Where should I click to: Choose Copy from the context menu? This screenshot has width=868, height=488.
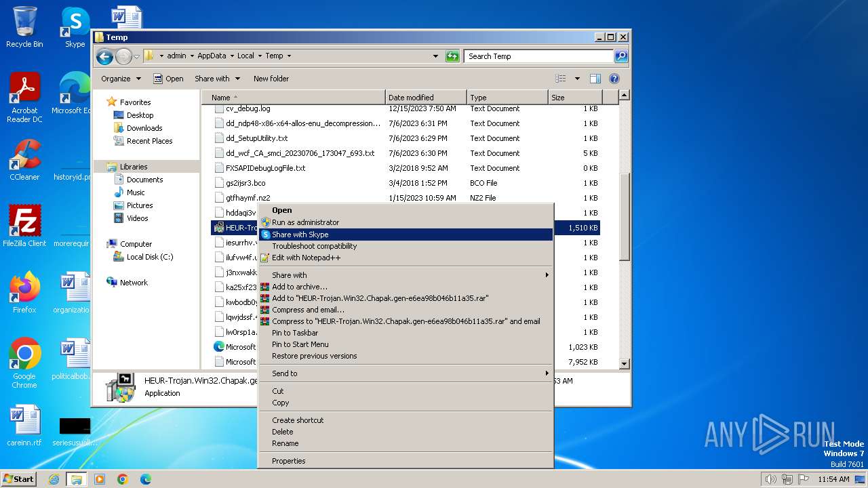click(406, 403)
